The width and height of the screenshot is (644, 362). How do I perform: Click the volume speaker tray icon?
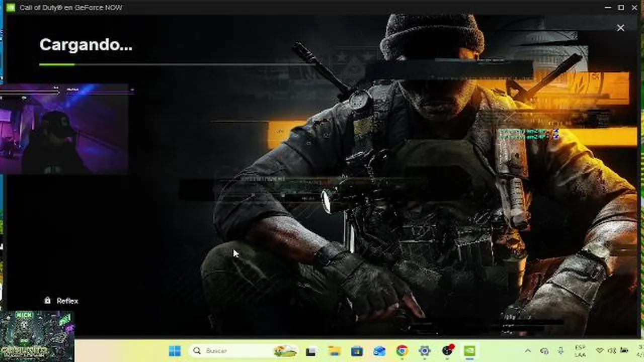click(612, 350)
